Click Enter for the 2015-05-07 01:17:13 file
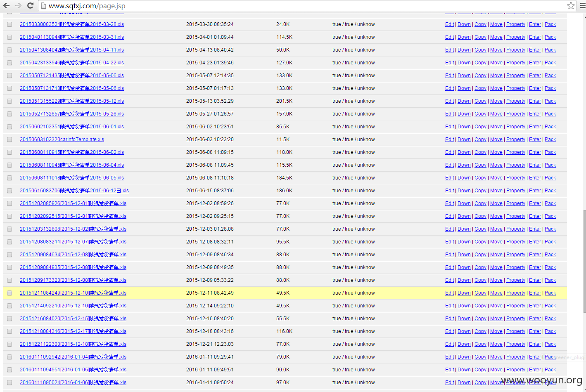The width and height of the screenshot is (586, 392). (x=535, y=88)
